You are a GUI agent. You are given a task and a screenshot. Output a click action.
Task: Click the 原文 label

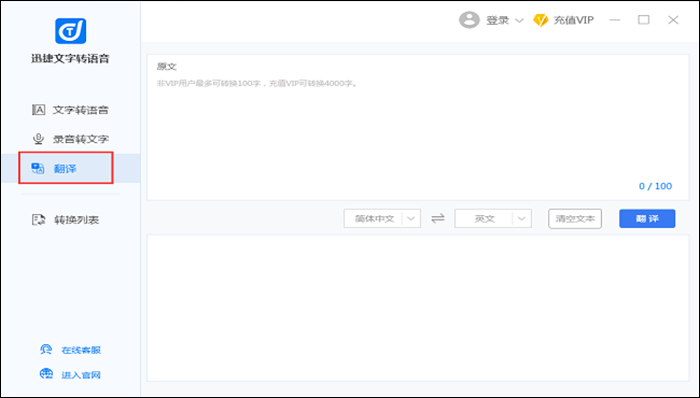(167, 66)
